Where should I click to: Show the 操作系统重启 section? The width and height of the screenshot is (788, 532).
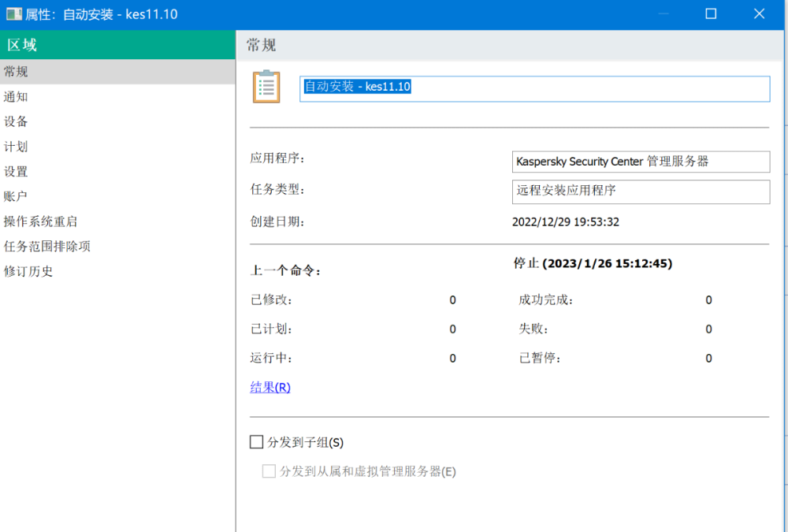click(40, 221)
